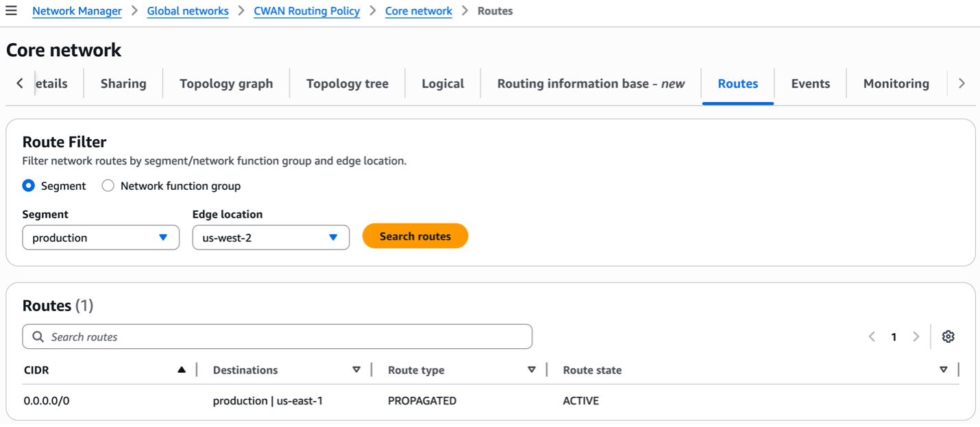The height and width of the screenshot is (427, 980).
Task: Open the Segment dropdown showing production
Action: coord(100,237)
